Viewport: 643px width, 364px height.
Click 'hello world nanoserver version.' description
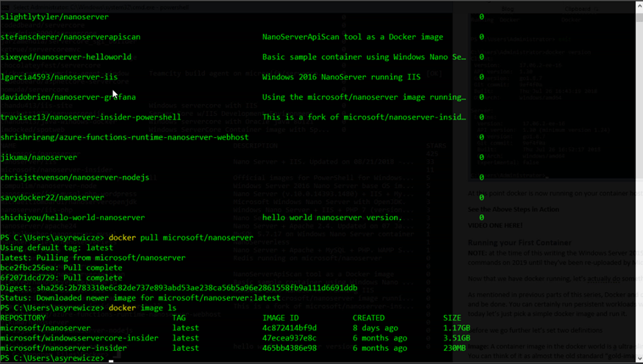[332, 217]
